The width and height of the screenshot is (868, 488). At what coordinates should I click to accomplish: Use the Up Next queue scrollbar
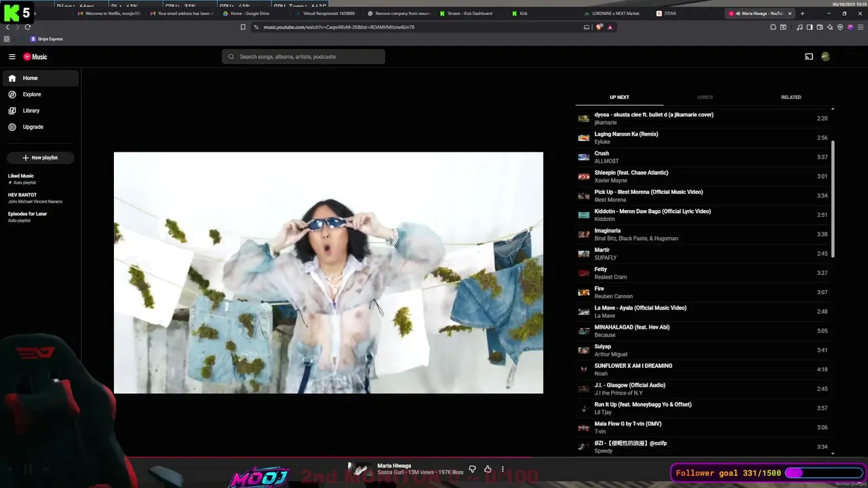(x=833, y=199)
